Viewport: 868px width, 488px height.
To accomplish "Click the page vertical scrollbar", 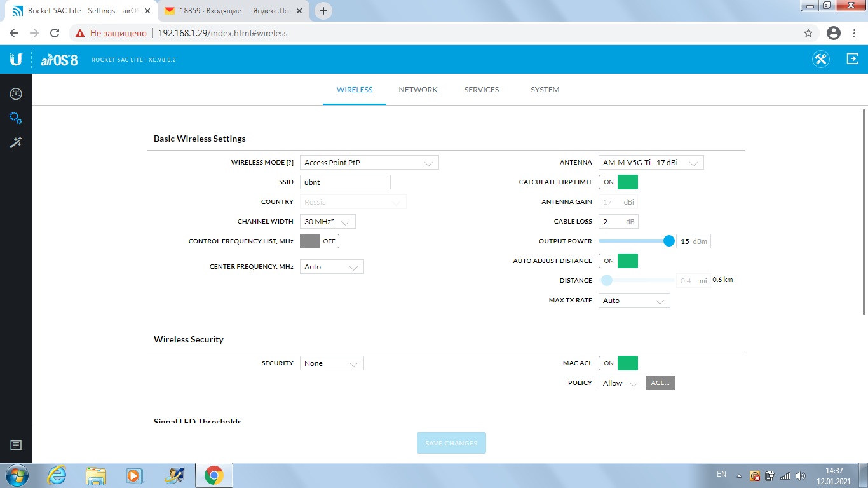I will pos(864,211).
